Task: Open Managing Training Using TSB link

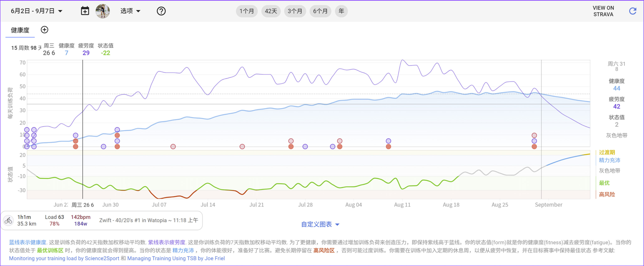Action: 176,258
